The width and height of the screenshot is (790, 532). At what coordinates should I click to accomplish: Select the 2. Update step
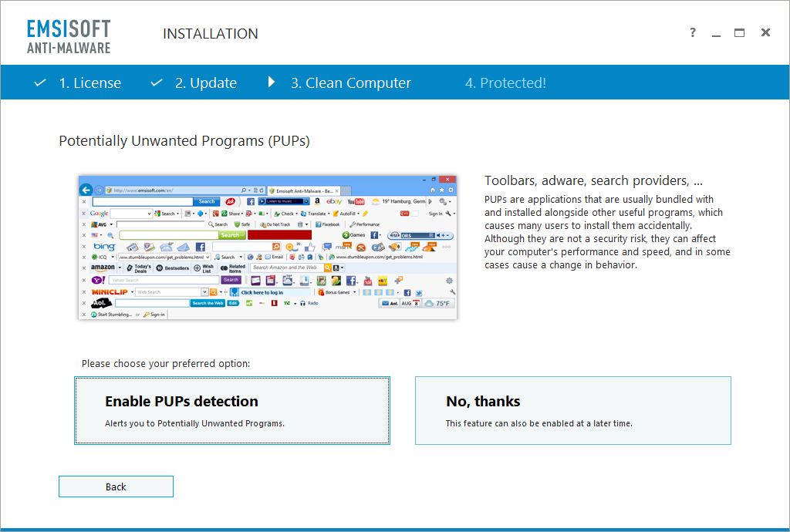(x=206, y=82)
